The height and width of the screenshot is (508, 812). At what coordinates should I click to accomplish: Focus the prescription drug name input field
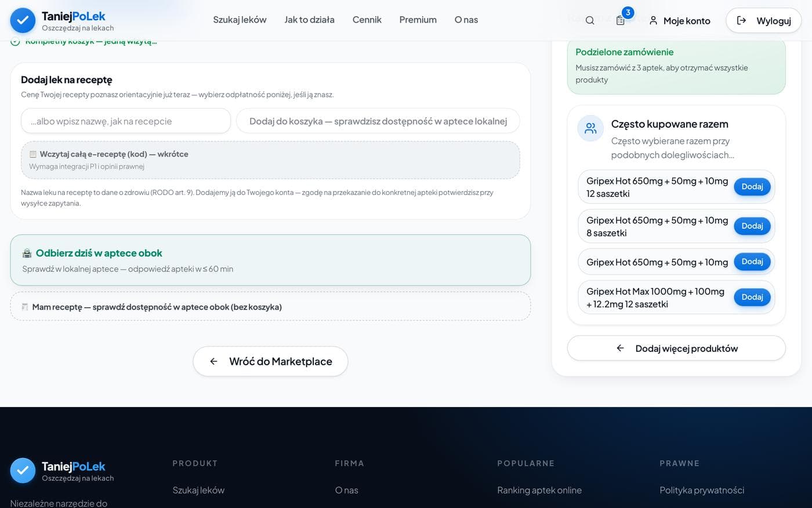coord(126,121)
